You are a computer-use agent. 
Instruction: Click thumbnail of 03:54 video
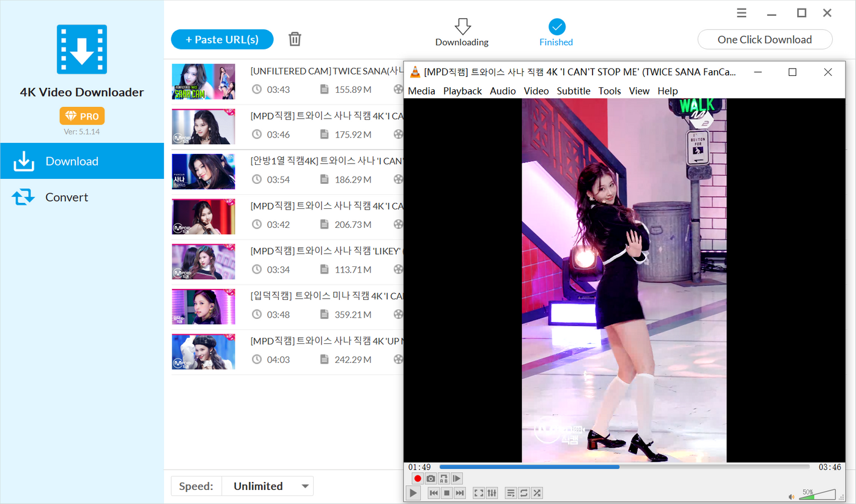(204, 172)
